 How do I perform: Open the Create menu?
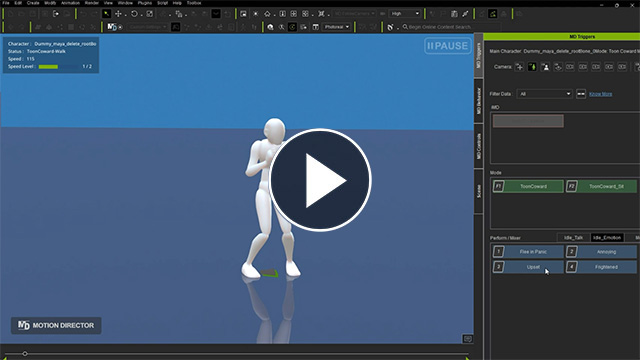[33, 3]
